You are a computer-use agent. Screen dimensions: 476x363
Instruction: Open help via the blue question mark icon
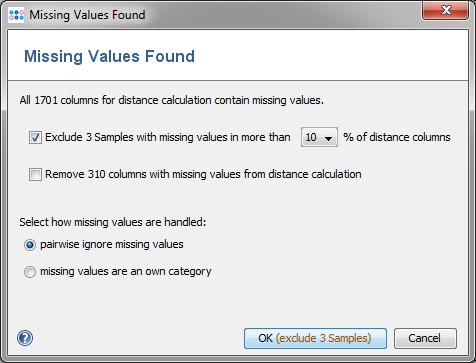[25, 338]
